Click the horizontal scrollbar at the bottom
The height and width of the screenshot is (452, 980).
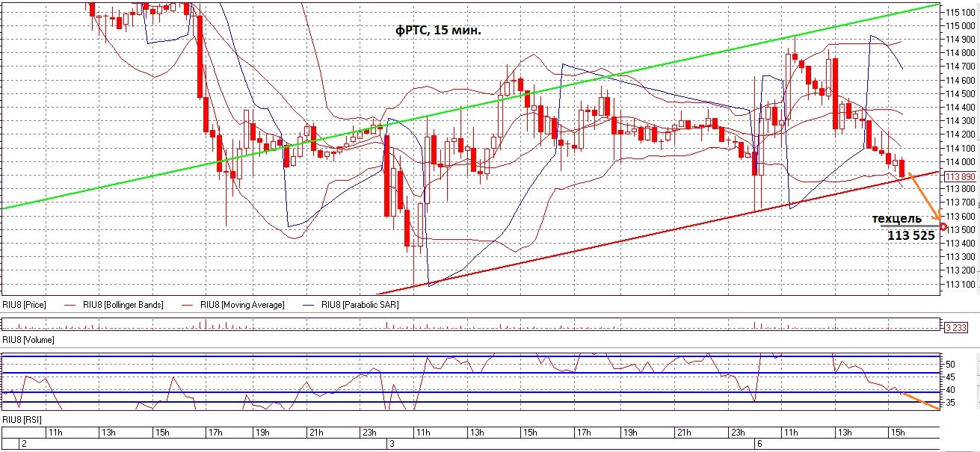pyautogui.click(x=486, y=449)
